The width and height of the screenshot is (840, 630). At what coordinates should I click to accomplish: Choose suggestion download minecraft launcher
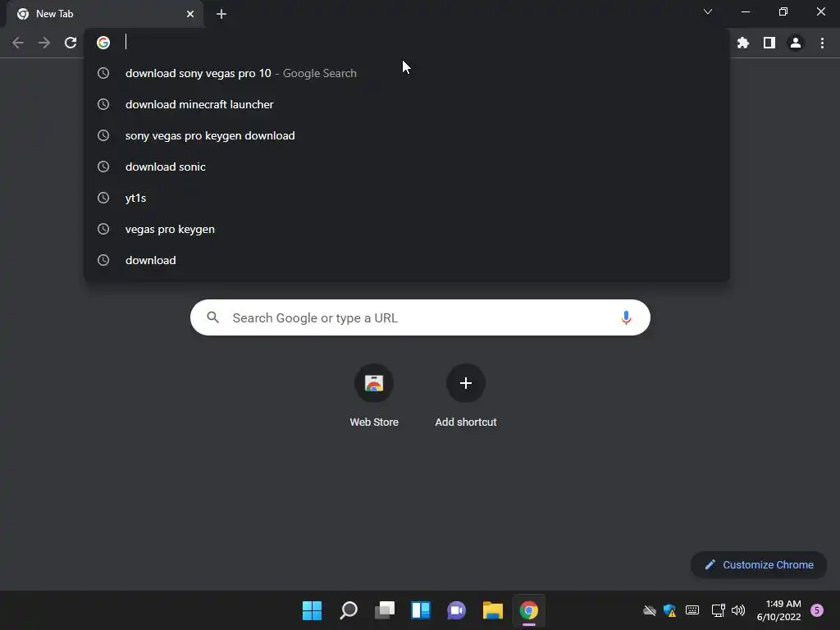pyautogui.click(x=407, y=104)
